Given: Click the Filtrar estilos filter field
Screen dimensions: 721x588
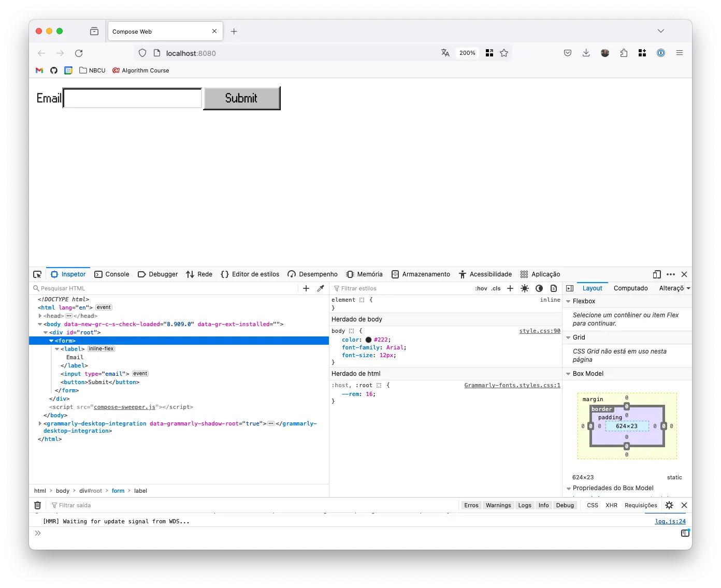Looking at the screenshot, I should [401, 288].
